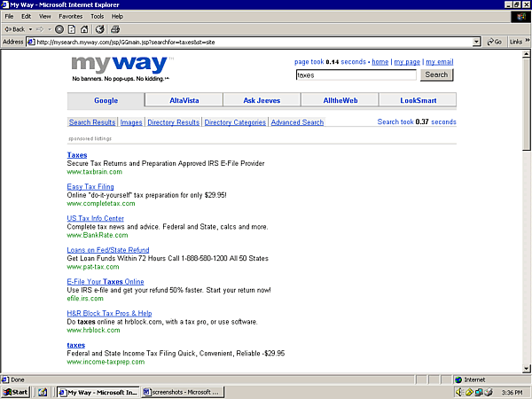Open the H&R Block Tax Pros & Help link
The height and width of the screenshot is (399, 532).
click(x=109, y=313)
